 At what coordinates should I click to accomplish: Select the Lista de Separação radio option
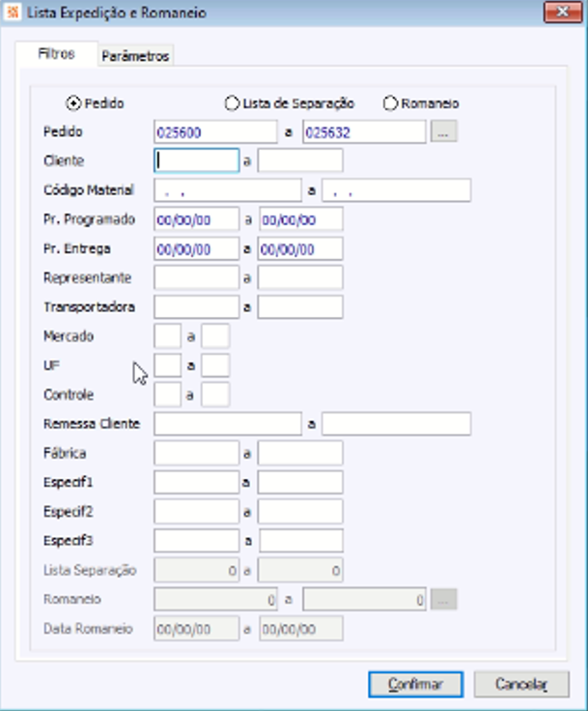click(x=232, y=102)
